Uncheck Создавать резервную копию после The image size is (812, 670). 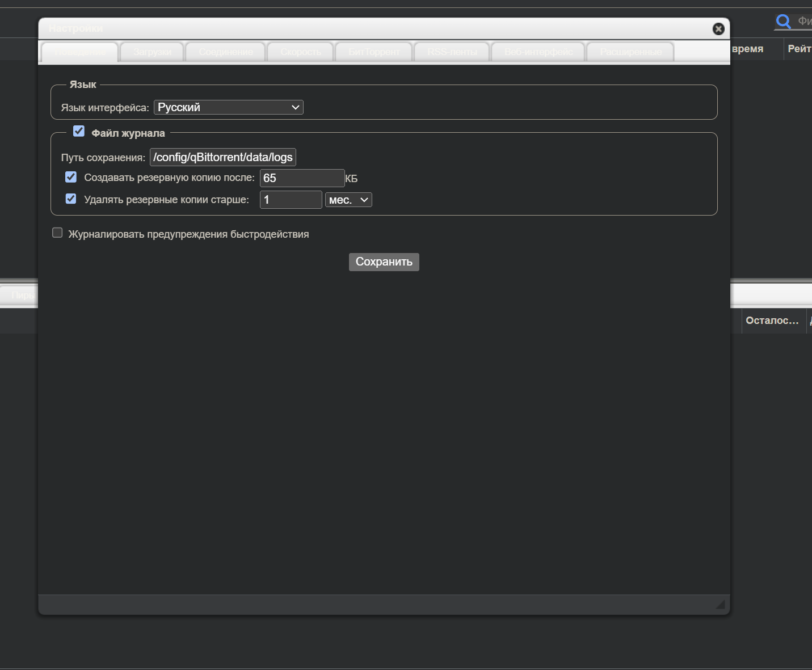[x=70, y=176]
